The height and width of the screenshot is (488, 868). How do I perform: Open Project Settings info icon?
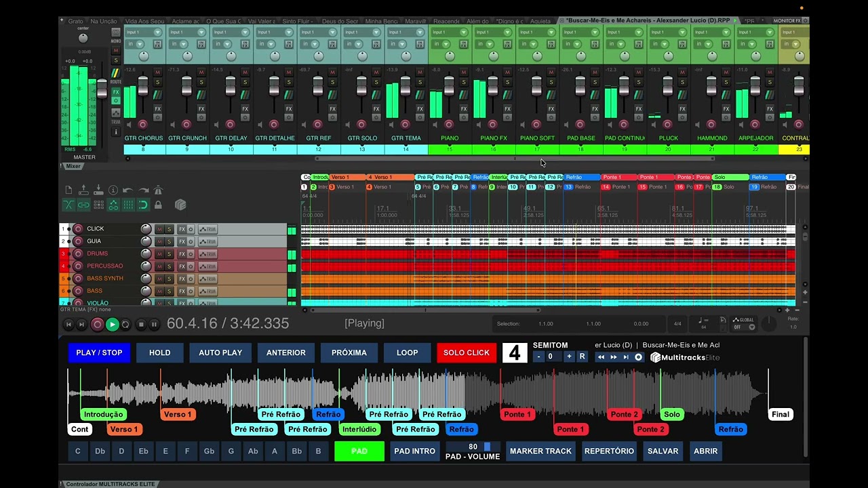coord(113,190)
